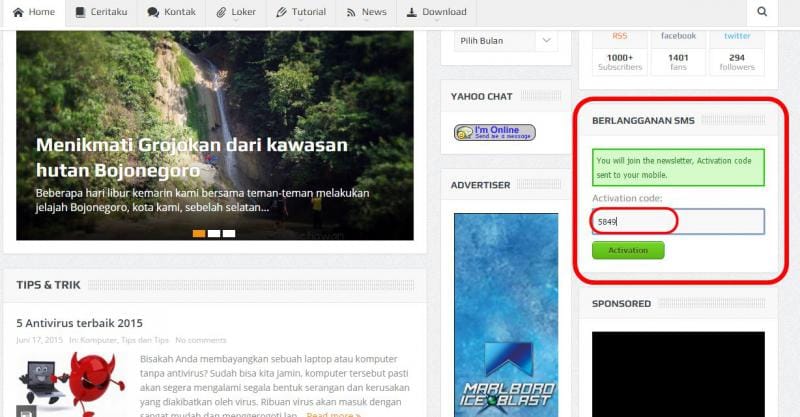Open the Ceritaku menu item

pos(101,12)
